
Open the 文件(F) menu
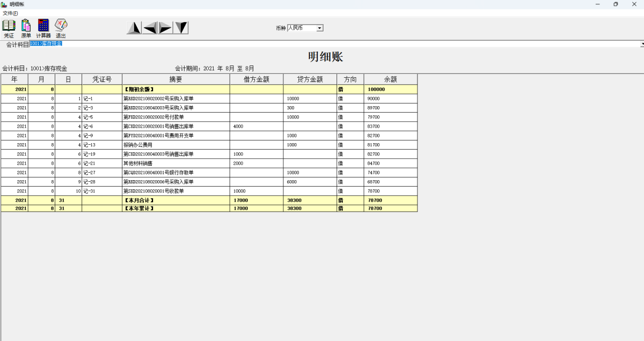[10, 12]
